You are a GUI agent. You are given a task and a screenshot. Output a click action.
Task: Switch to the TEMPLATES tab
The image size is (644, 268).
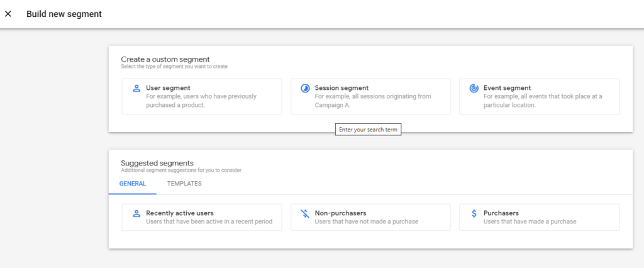point(184,184)
